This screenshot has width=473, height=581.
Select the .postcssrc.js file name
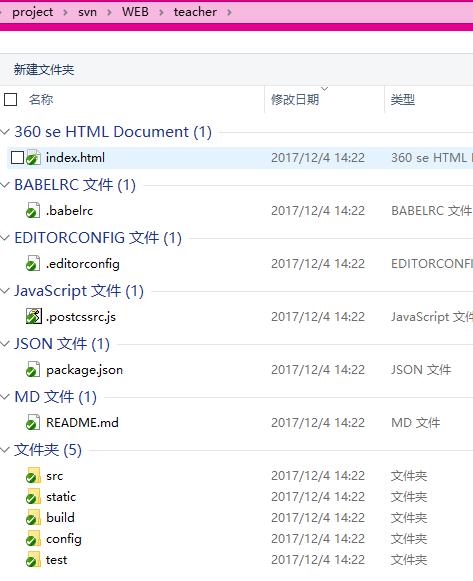click(x=81, y=317)
